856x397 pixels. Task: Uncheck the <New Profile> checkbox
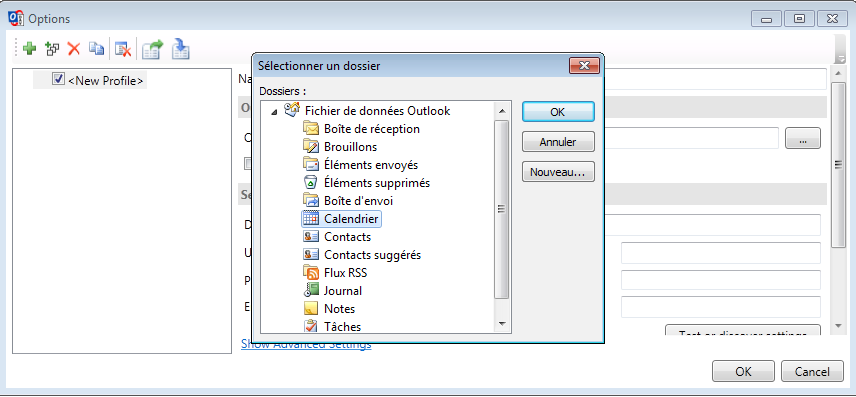(58, 79)
